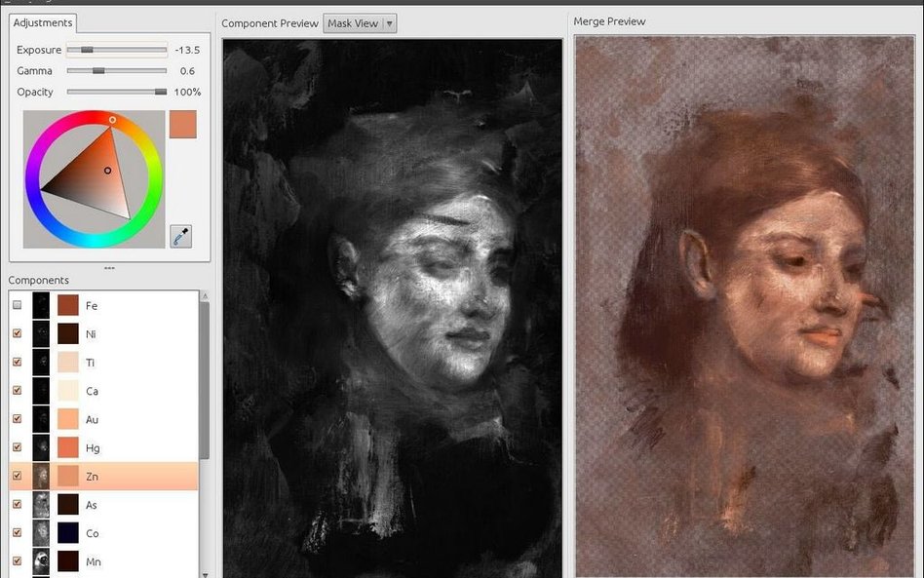Click the Fe component color swatch
This screenshot has width=924, height=578.
pyautogui.click(x=68, y=305)
